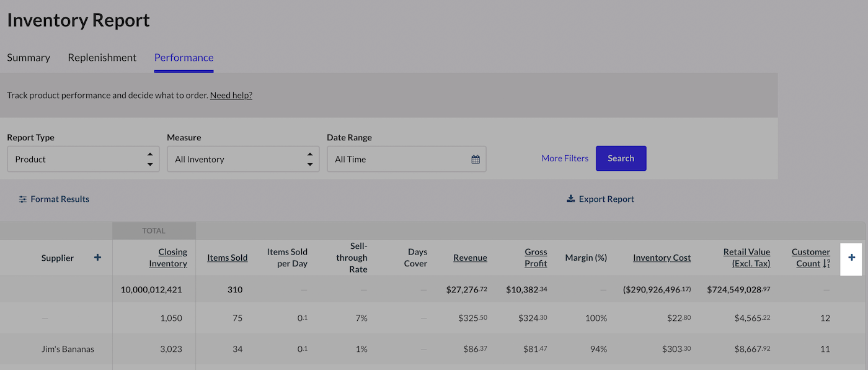The height and width of the screenshot is (370, 868).
Task: Sort by Items Sold column header
Action: 227,258
